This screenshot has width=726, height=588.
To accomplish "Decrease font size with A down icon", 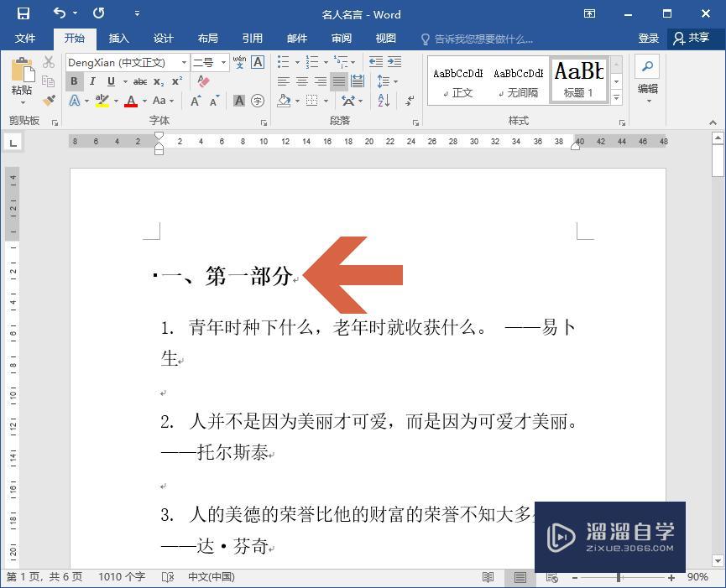I will click(x=214, y=101).
